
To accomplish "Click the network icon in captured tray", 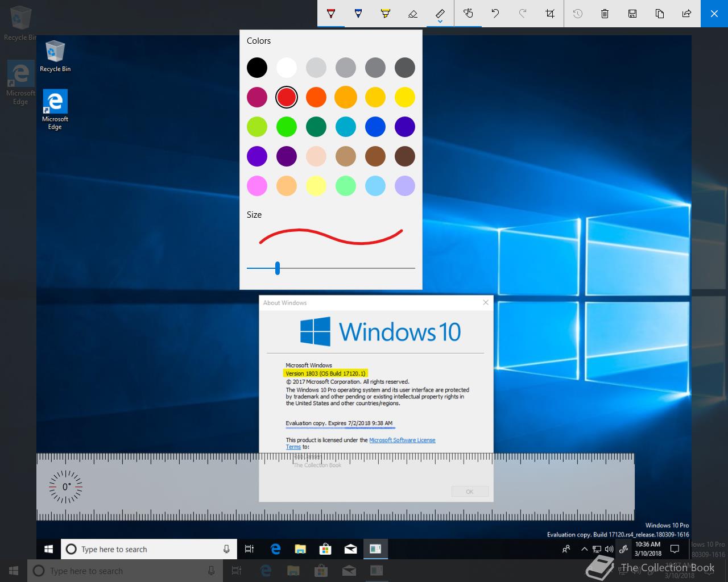I will (597, 549).
